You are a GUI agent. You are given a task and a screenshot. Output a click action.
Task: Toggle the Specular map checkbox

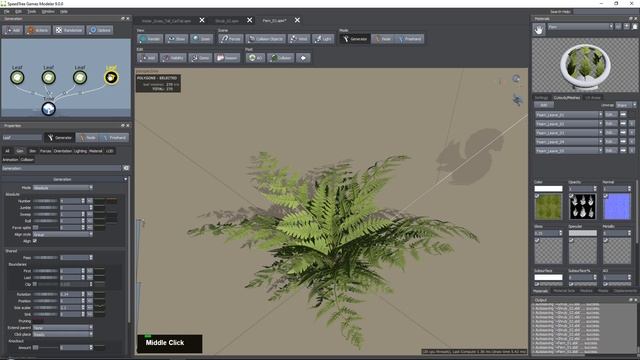[571, 240]
